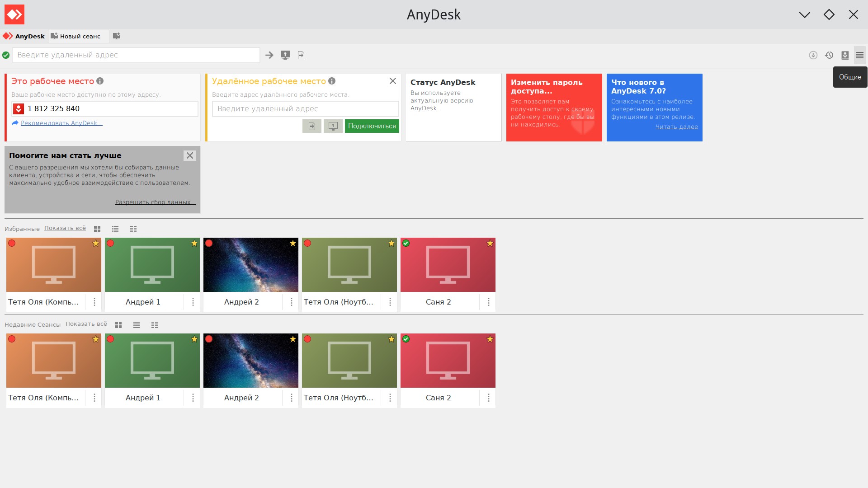Open the three-dot menu for the recent Саня 2 tile

489,398
